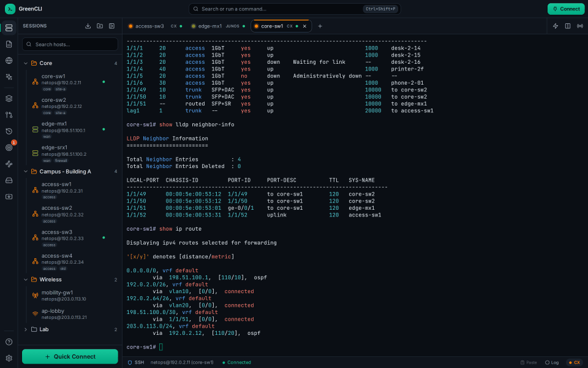
Task: Click the Connected status text
Action: [x=239, y=362]
